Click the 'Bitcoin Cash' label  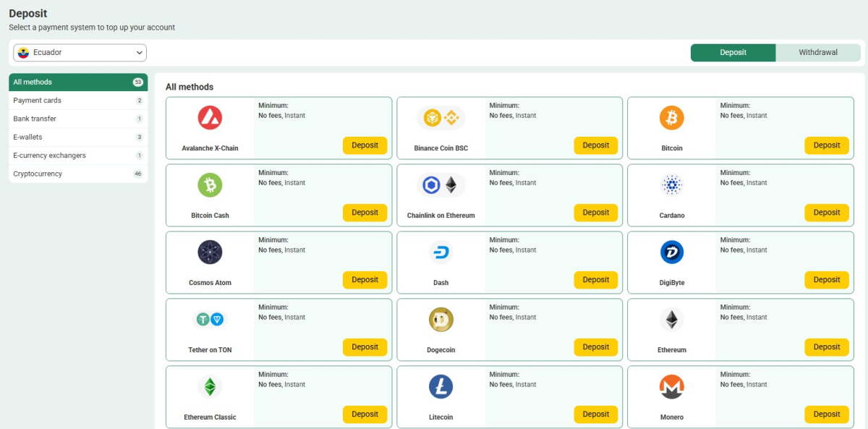pos(210,216)
